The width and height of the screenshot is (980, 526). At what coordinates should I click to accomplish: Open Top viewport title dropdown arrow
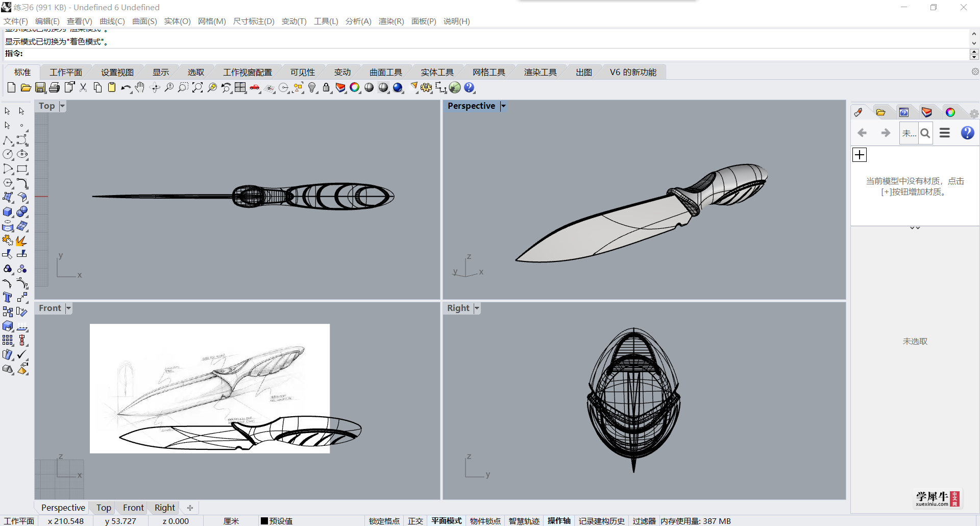click(x=62, y=106)
